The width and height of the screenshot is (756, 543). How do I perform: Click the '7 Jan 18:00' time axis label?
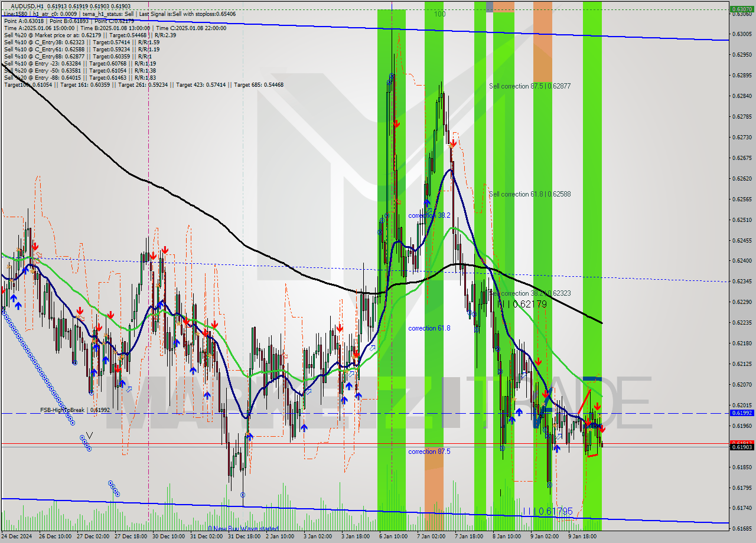coord(469,537)
